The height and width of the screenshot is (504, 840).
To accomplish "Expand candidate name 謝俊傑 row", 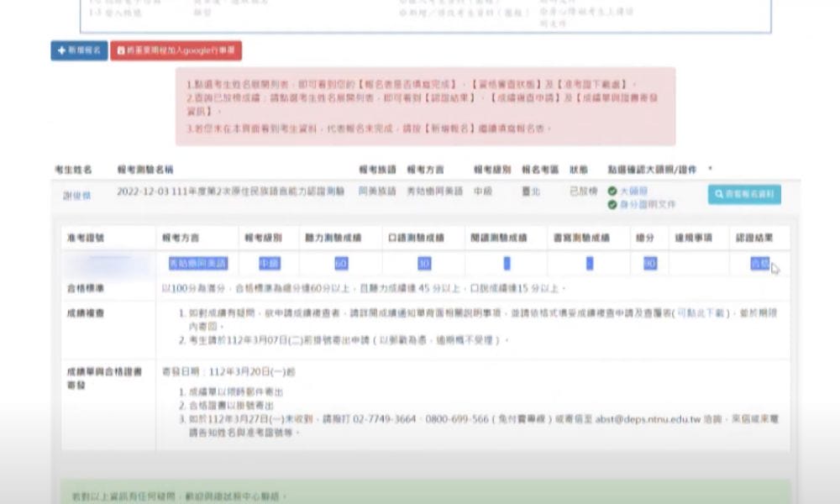I will pyautogui.click(x=76, y=193).
